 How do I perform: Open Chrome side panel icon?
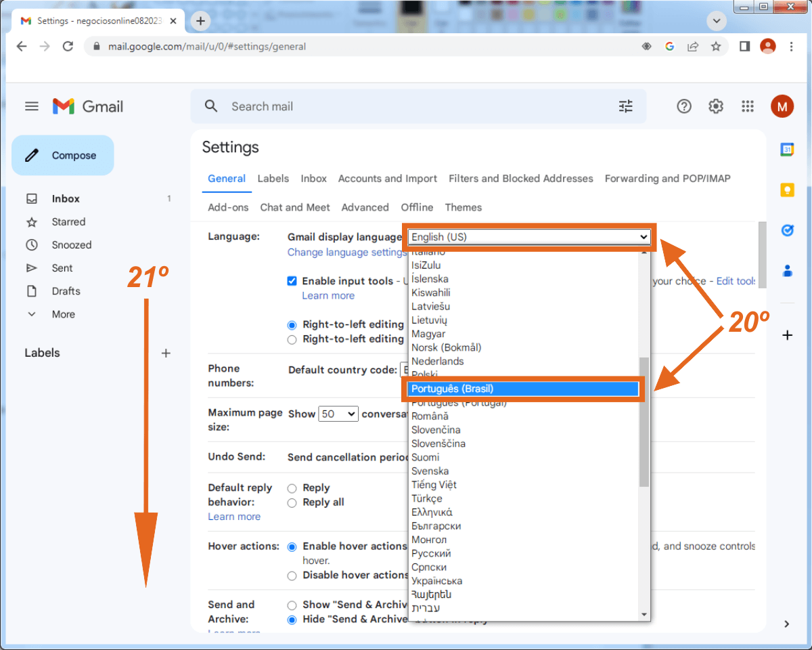click(x=744, y=46)
